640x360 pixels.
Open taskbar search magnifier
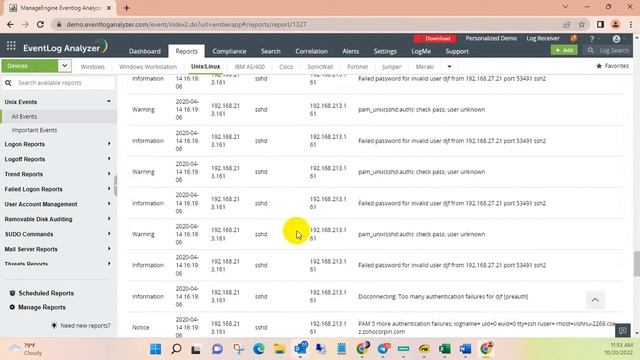[x=176, y=349]
